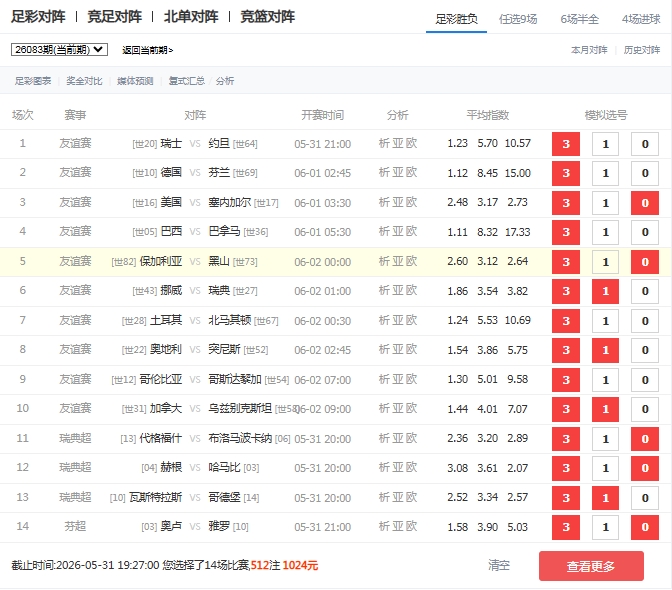Screen dimensions: 672x590
Task: Switch to the 6场半全 tab
Action: pyautogui.click(x=579, y=19)
